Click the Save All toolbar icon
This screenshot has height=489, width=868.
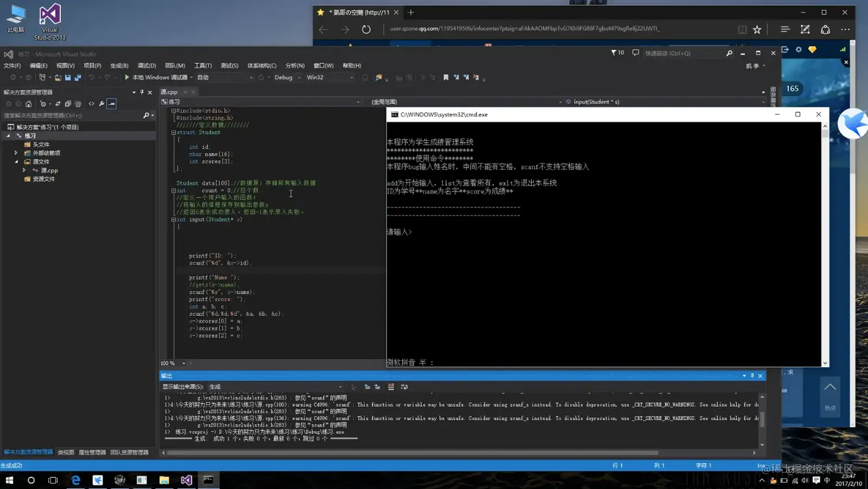coord(77,78)
